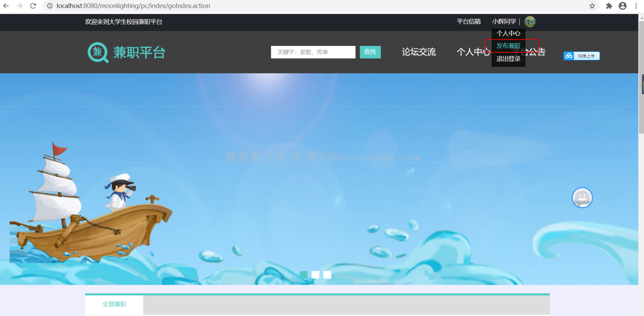Click the browser back arrow
This screenshot has height=316, width=644.
6,6
